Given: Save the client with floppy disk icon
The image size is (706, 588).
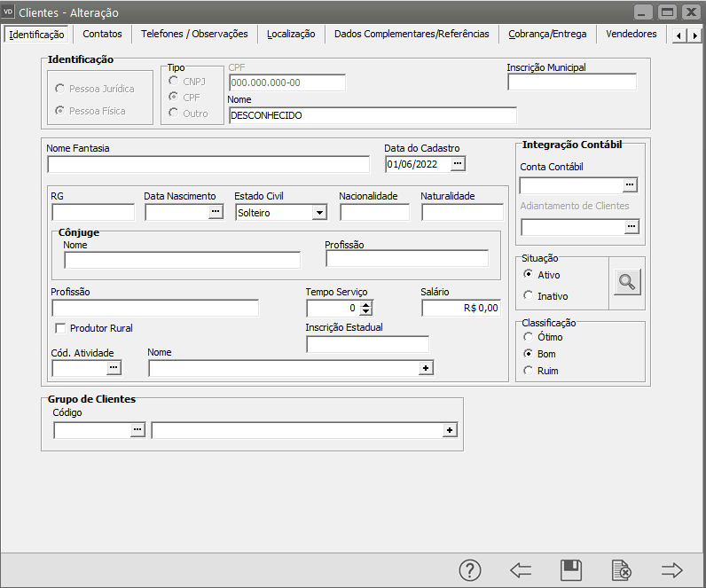Looking at the screenshot, I should [571, 570].
